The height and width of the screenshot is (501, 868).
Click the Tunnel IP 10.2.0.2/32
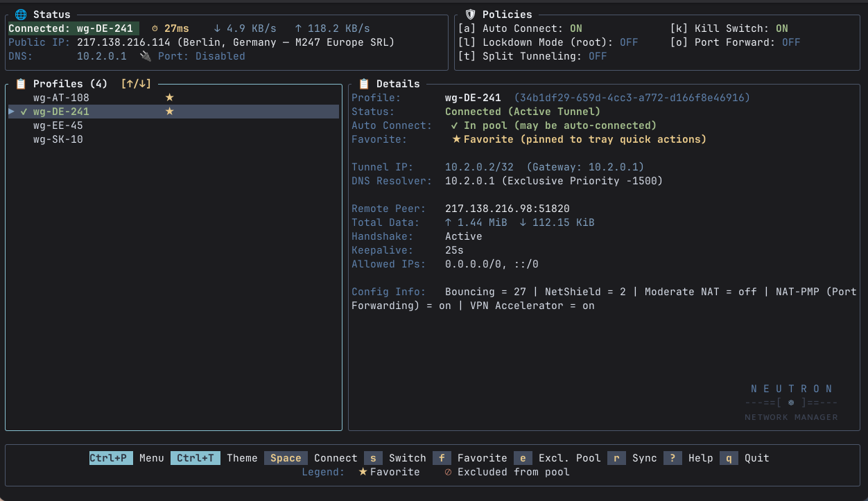click(x=479, y=167)
